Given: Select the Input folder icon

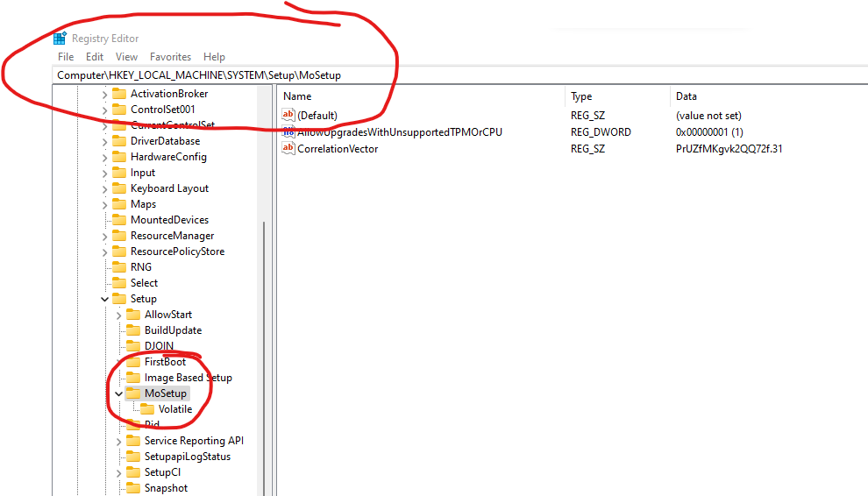Looking at the screenshot, I should (x=119, y=172).
